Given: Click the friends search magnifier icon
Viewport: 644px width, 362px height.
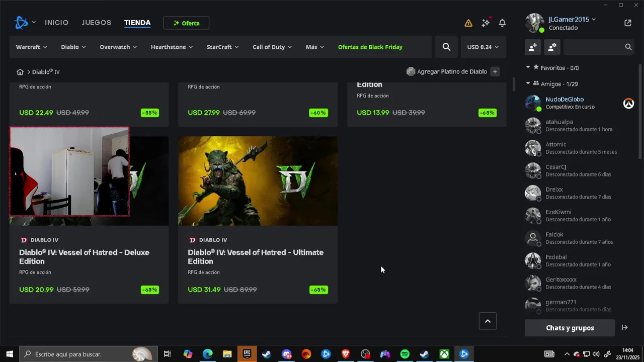Looking at the screenshot, I should pyautogui.click(x=628, y=47).
